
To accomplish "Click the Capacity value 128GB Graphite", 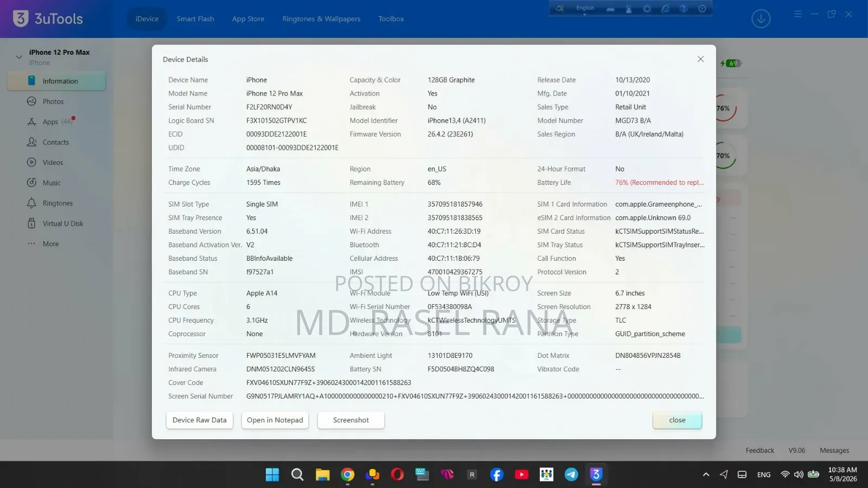I will click(x=451, y=80).
